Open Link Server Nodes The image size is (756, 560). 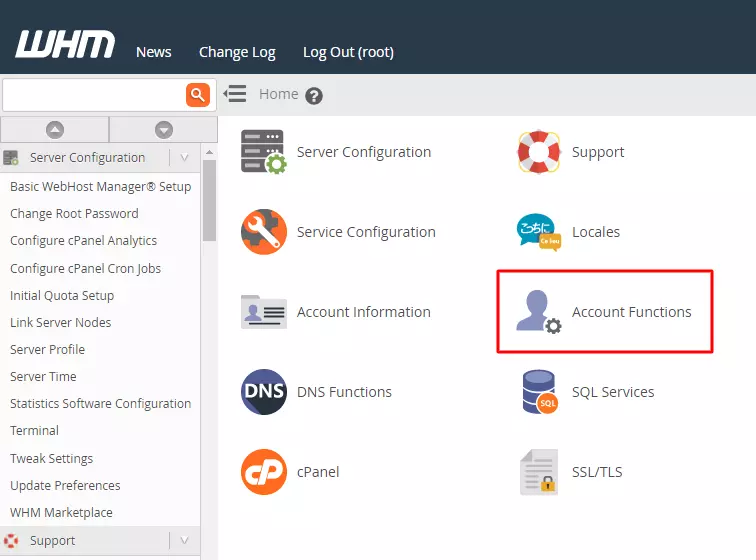[x=61, y=323]
